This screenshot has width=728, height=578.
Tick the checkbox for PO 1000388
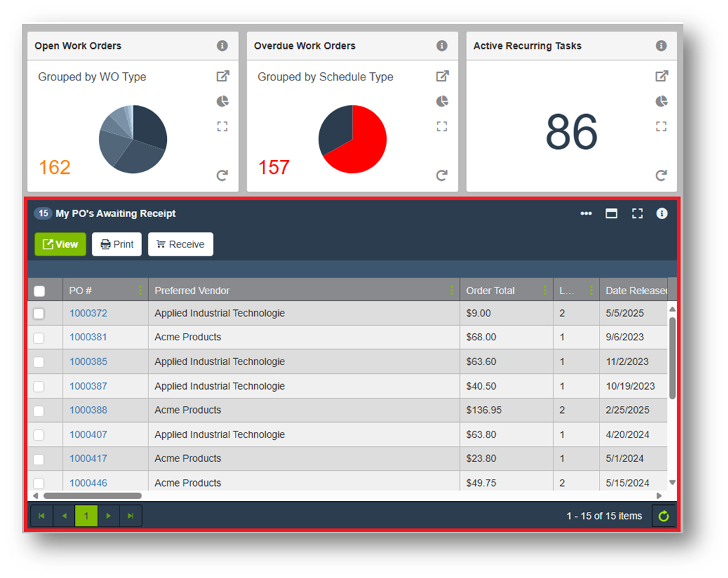[39, 410]
